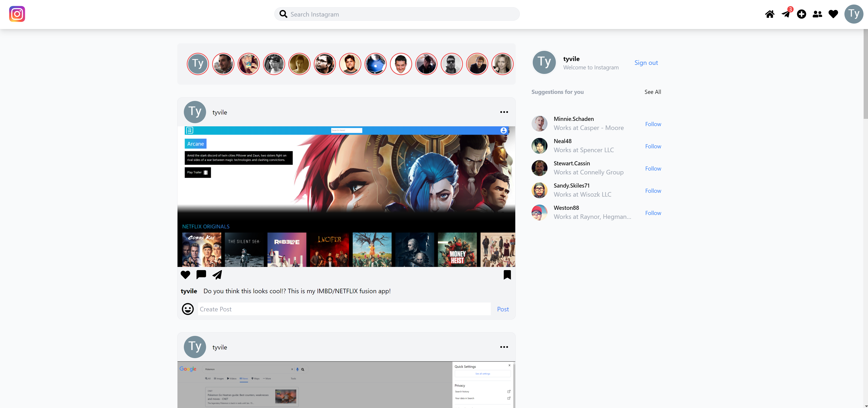The height and width of the screenshot is (408, 868).
Task: Click Sign out link
Action: [646, 63]
